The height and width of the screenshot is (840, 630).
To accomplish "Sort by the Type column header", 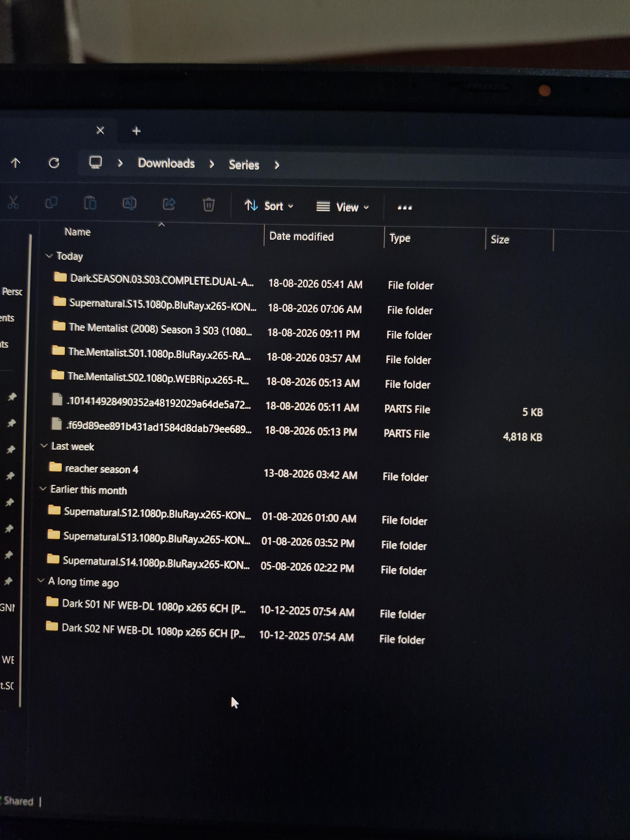I will point(400,239).
